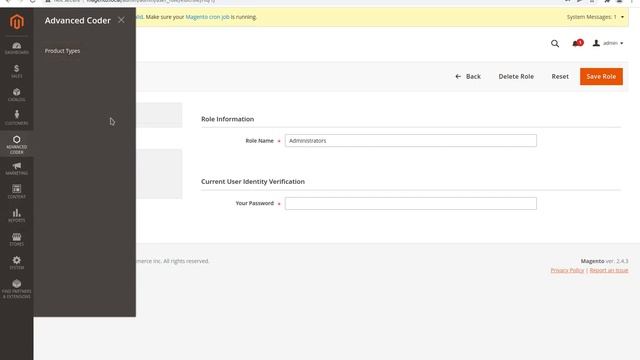Open the Dashboard sidebar menu

pos(17,48)
